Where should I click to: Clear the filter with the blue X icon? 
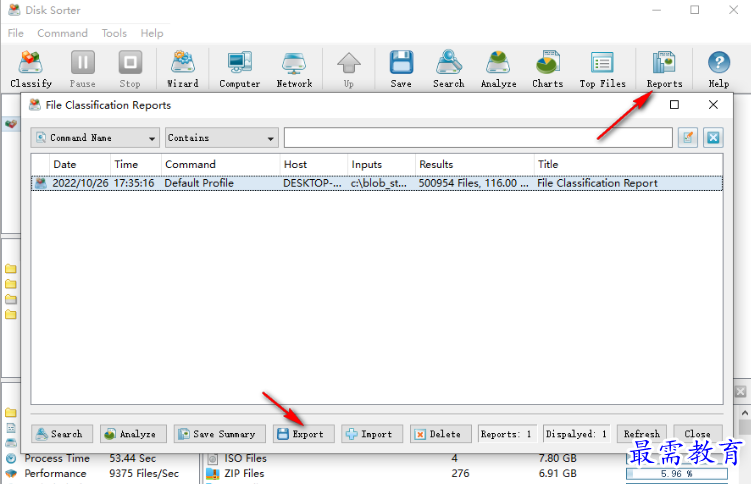(713, 137)
